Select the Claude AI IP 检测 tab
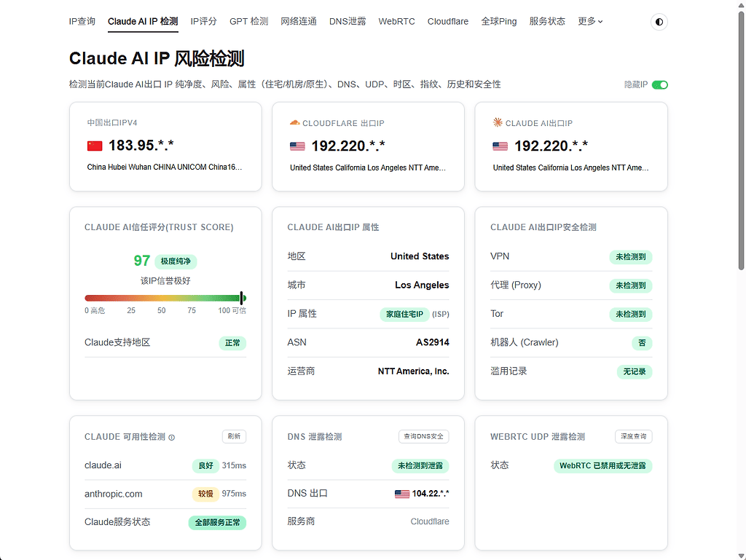This screenshot has height=560, width=746. 143,21
